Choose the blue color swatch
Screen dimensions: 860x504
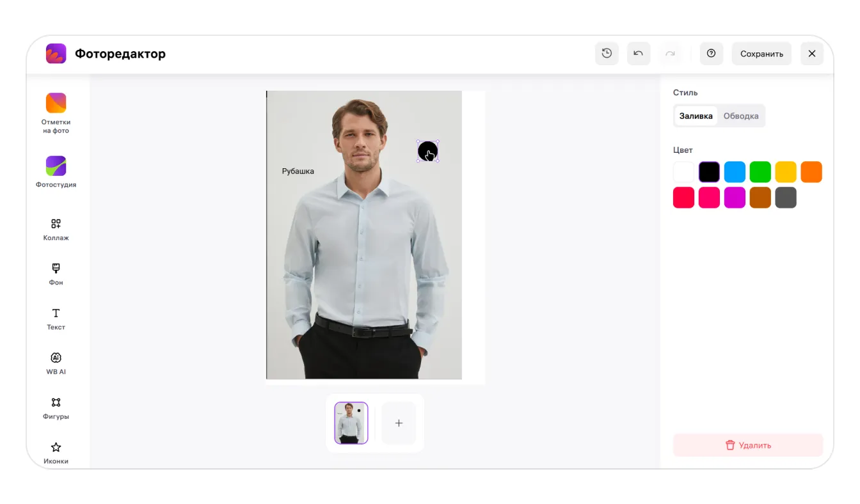coord(735,172)
